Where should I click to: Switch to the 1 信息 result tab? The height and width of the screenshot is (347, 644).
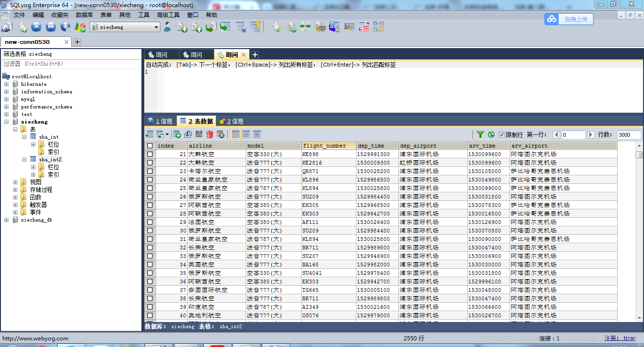pyautogui.click(x=160, y=121)
